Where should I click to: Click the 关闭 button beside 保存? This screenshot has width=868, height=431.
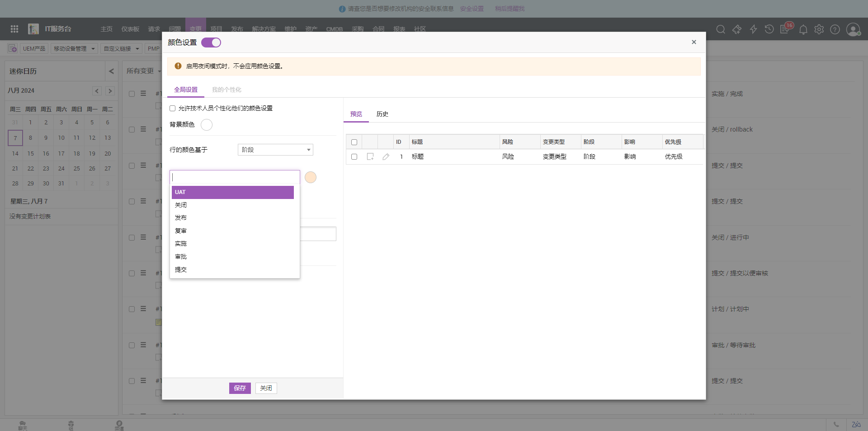[x=266, y=388]
